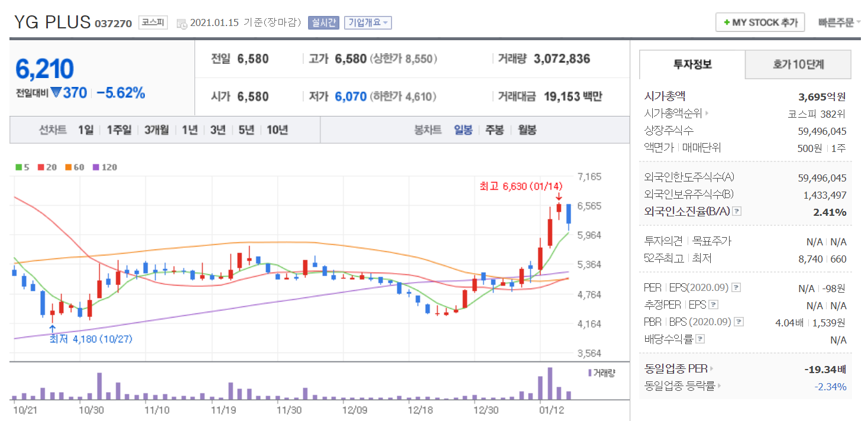Switch to the 호가10단계 tab
Screen dimensions: 868x421
[798, 64]
